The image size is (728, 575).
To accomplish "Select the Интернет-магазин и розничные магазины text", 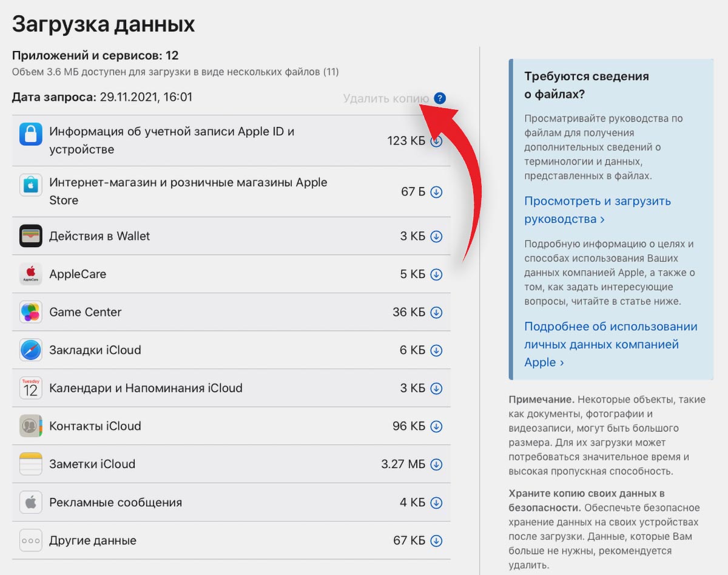I will point(188,191).
